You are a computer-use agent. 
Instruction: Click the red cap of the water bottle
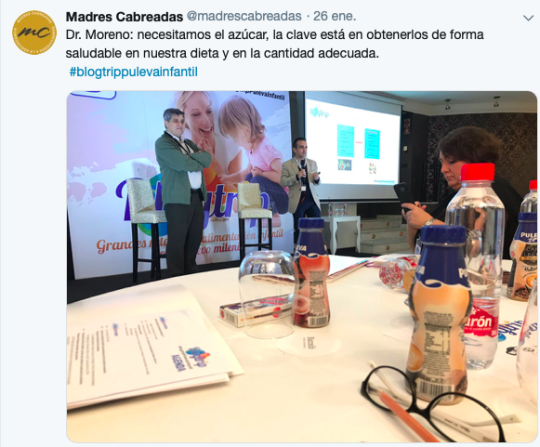tap(478, 172)
